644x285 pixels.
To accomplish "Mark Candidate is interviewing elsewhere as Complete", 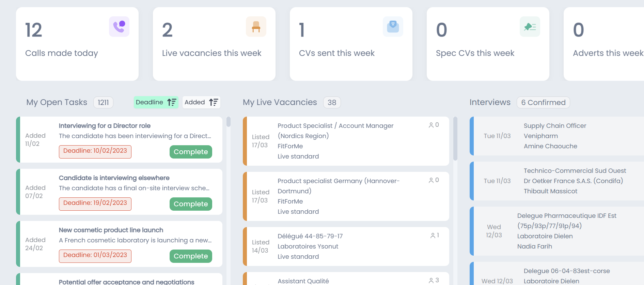I will 191,204.
